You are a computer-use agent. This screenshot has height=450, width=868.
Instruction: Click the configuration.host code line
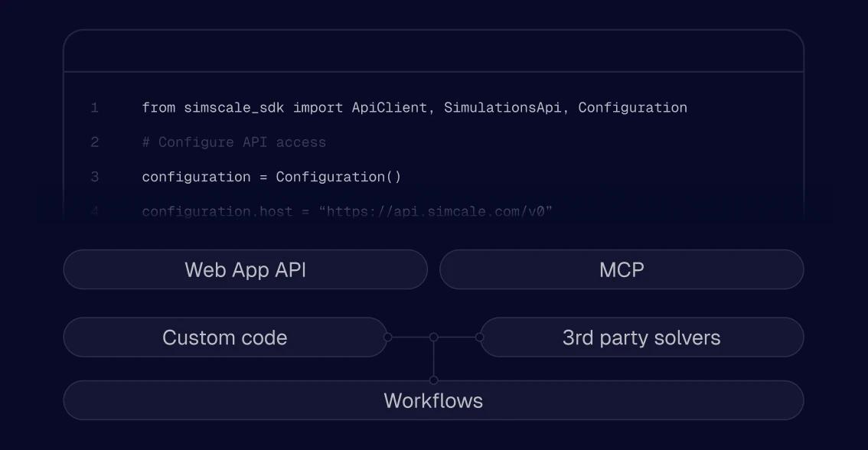pyautogui.click(x=347, y=211)
